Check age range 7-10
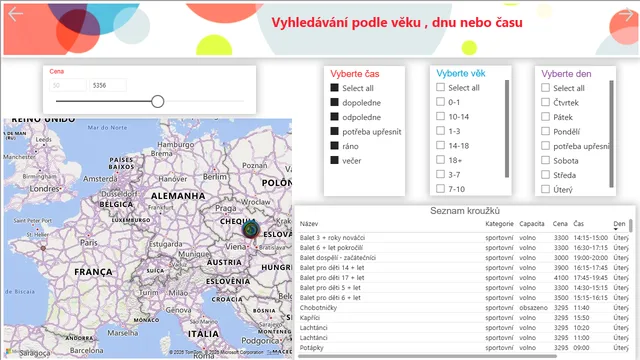The width and height of the screenshot is (640, 360). tap(440, 189)
